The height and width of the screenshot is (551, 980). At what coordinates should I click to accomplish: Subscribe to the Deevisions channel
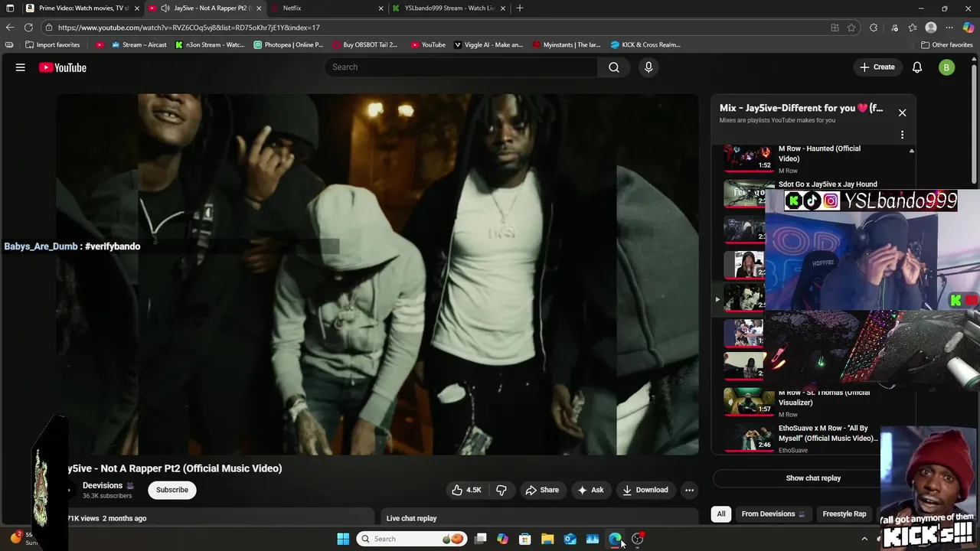(172, 490)
